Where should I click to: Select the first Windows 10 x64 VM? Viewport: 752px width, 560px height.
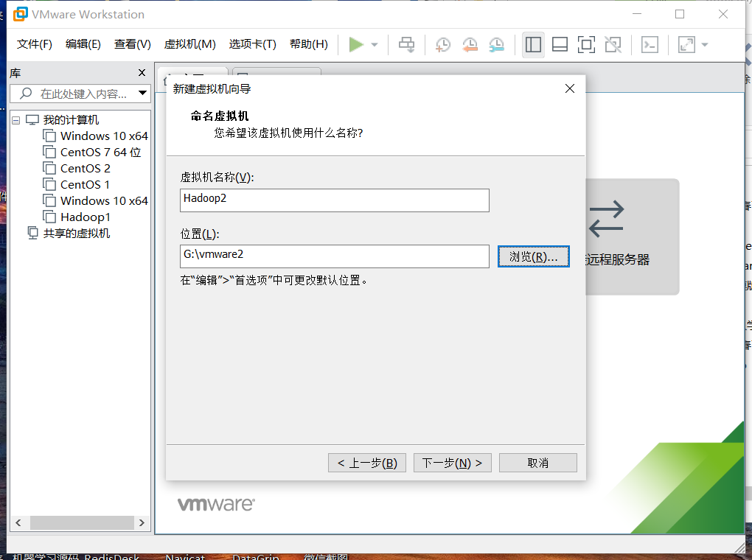104,136
